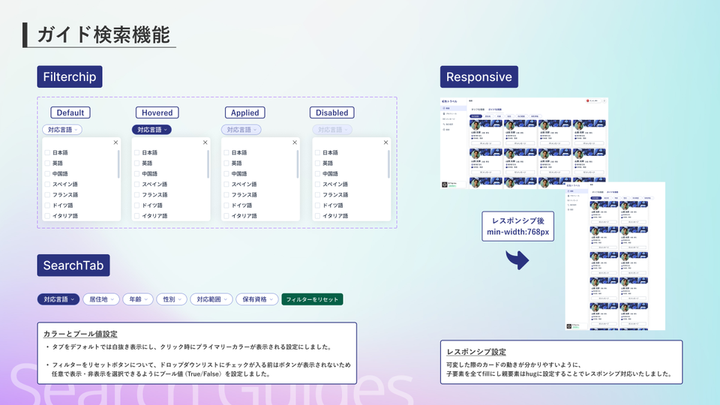Open the 対応言語 chip under Hovered

pyautogui.click(x=152, y=130)
